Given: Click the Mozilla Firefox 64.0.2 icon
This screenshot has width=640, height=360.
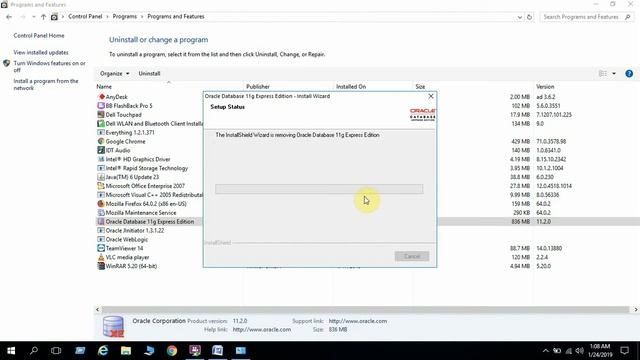Looking at the screenshot, I should click(x=101, y=204).
